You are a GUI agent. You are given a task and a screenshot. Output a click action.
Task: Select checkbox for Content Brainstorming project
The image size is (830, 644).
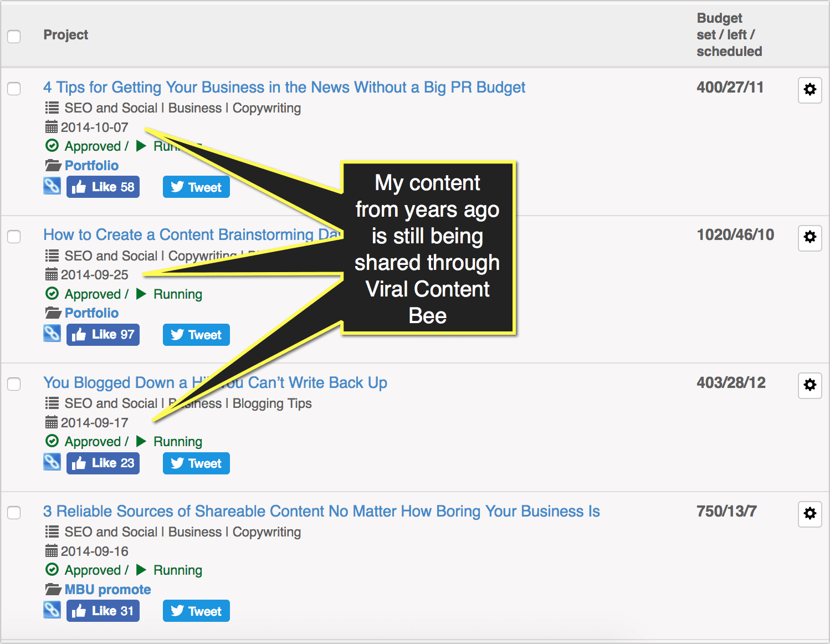coord(14,237)
